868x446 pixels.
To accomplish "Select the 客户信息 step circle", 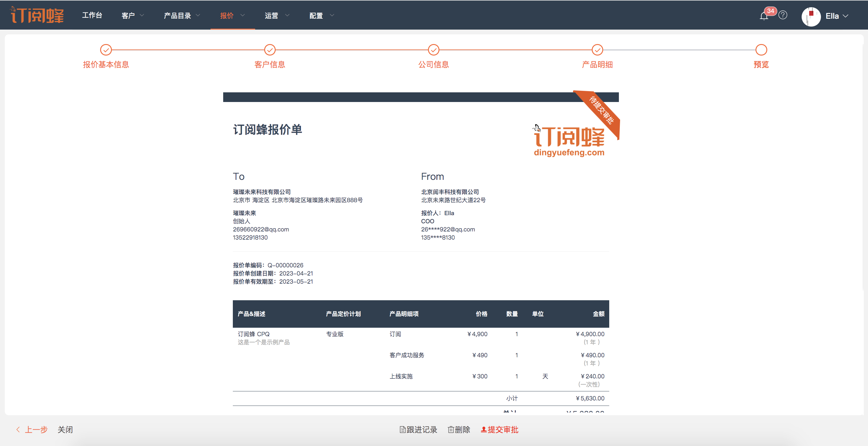I will (x=270, y=50).
